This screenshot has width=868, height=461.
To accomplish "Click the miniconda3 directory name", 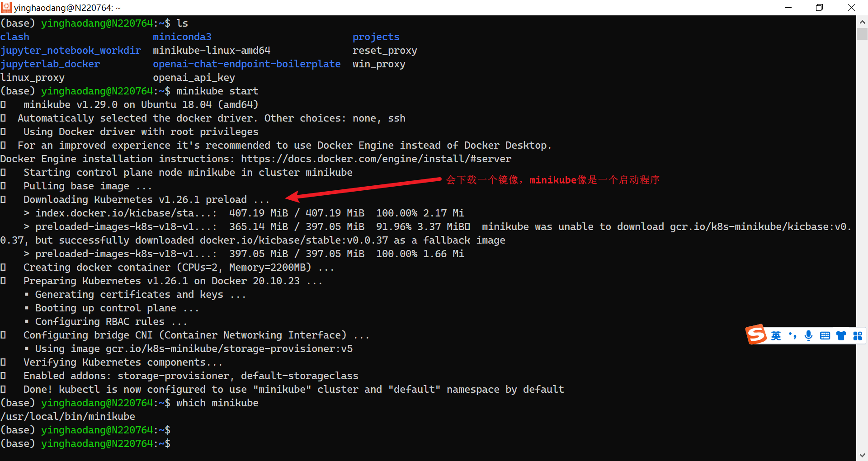I will [182, 37].
